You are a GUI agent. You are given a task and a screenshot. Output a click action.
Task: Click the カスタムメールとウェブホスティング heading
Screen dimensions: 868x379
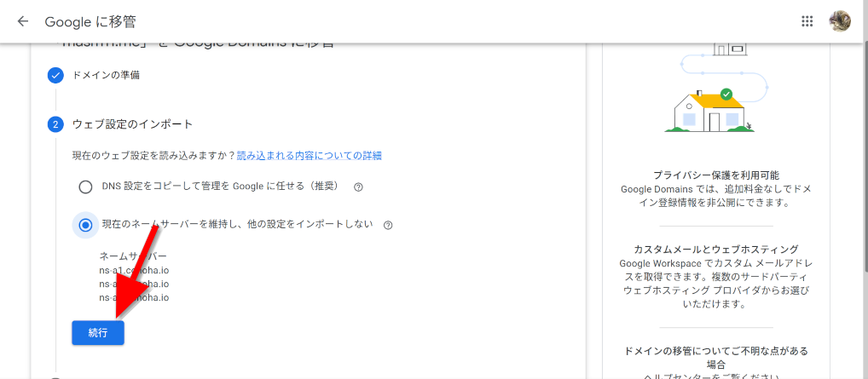click(715, 249)
